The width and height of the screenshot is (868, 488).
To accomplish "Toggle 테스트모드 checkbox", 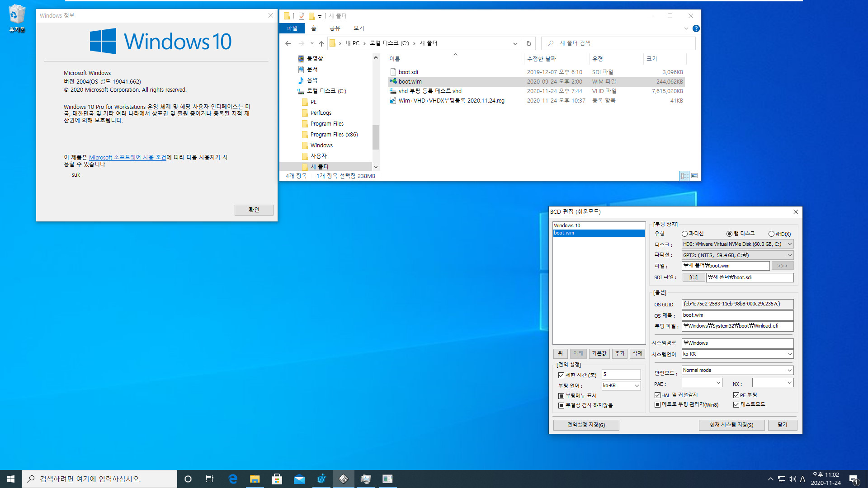I will (736, 405).
